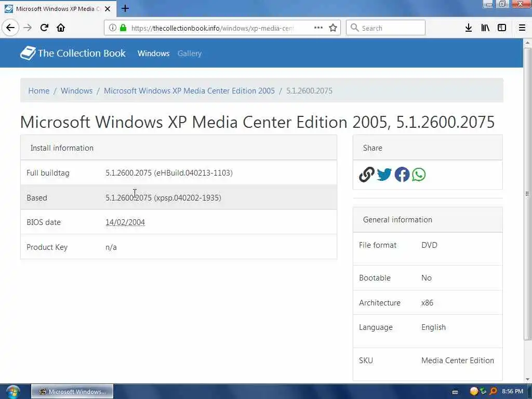Click the Media Center Edition SKU value
This screenshot has height=399, width=532.
point(458,361)
